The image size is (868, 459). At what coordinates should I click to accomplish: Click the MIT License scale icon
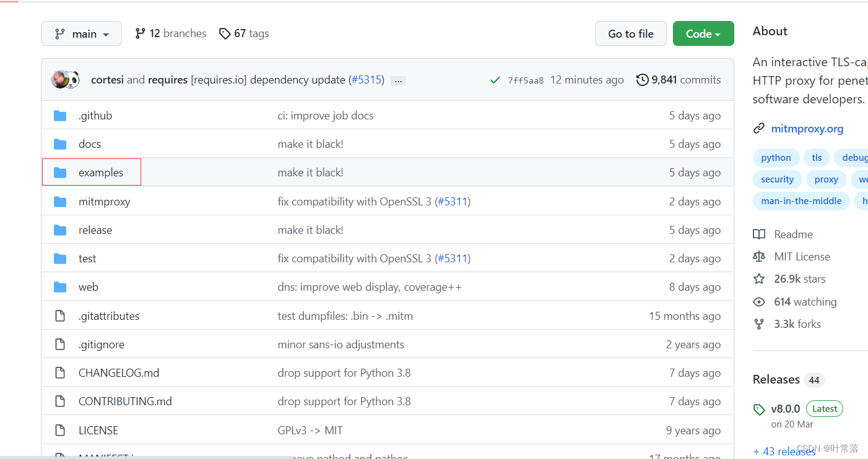[x=759, y=257]
